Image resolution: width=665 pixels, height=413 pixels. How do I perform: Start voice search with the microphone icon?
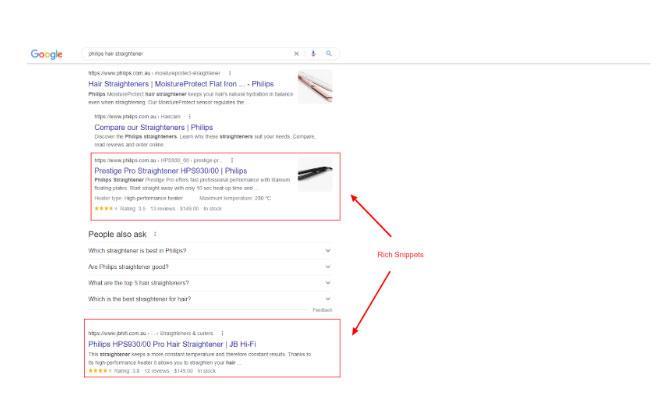pos(313,53)
